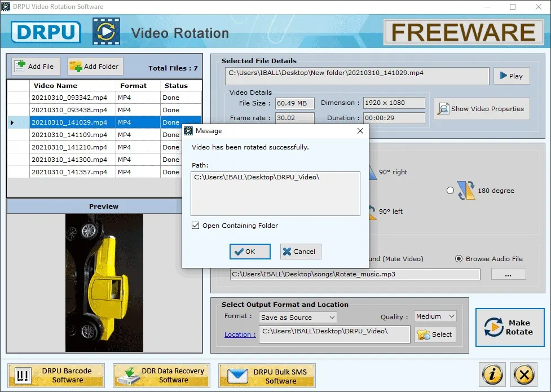Open the DRPU Barcode Software link
This screenshot has width=551, height=392.
click(x=56, y=375)
